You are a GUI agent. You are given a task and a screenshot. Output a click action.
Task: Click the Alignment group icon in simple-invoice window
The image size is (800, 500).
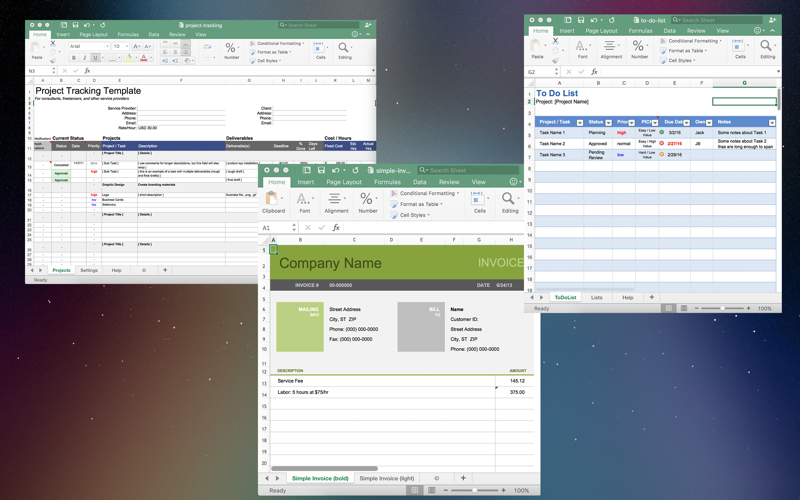(x=335, y=198)
